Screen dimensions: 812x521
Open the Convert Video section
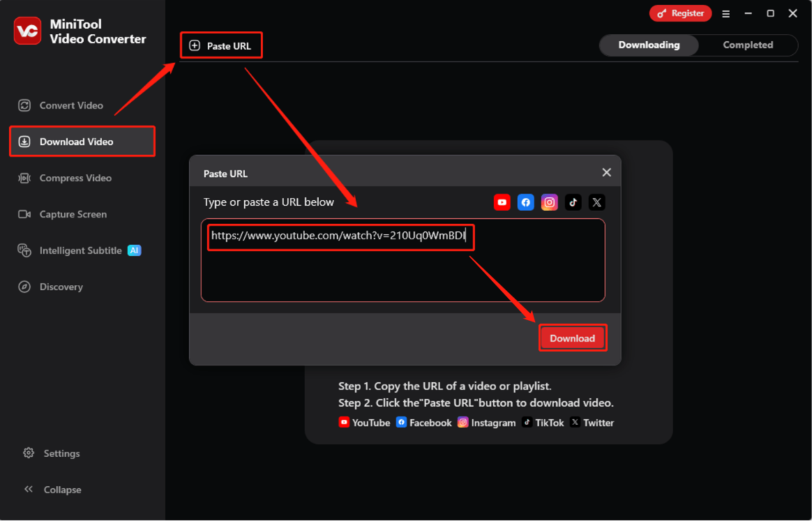70,105
